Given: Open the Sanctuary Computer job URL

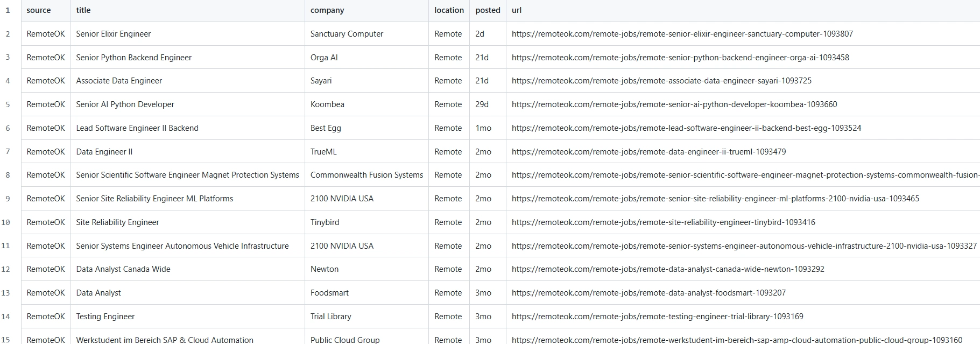Looking at the screenshot, I should coord(682,34).
